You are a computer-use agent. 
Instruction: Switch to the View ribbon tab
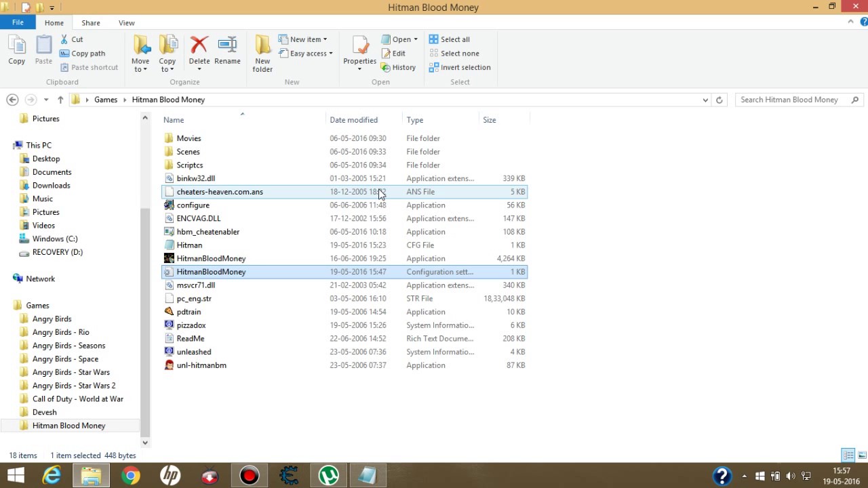pyautogui.click(x=127, y=23)
